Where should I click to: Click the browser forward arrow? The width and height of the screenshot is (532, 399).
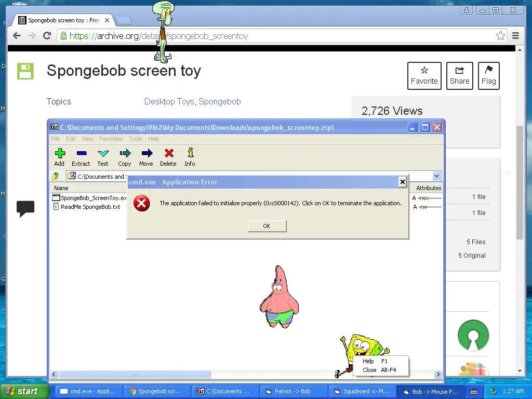[x=32, y=36]
